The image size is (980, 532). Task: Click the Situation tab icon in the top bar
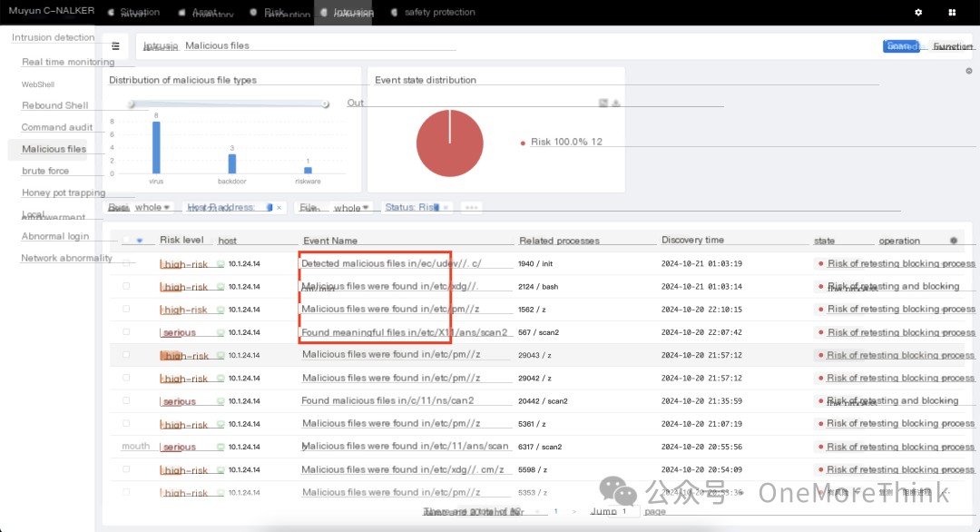pos(112,13)
